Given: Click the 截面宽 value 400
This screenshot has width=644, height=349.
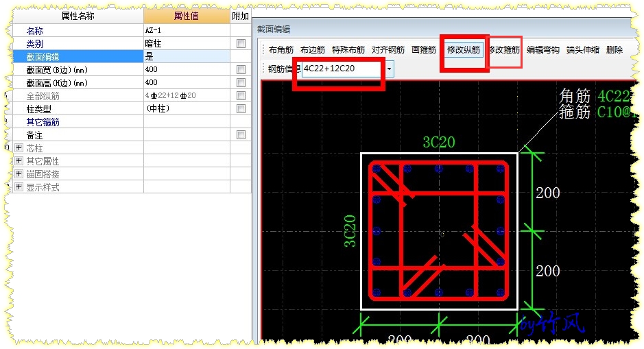Looking at the screenshot, I should tap(187, 70).
